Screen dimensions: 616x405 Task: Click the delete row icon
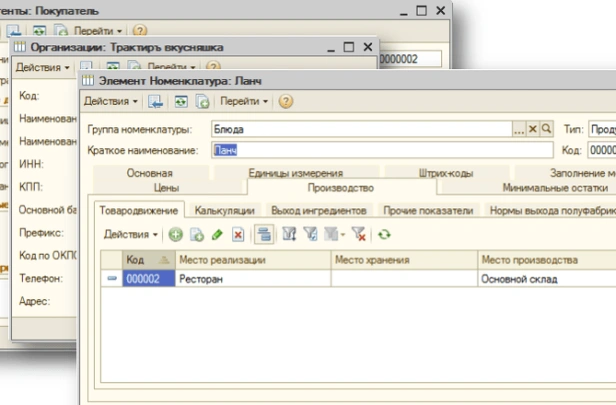237,234
